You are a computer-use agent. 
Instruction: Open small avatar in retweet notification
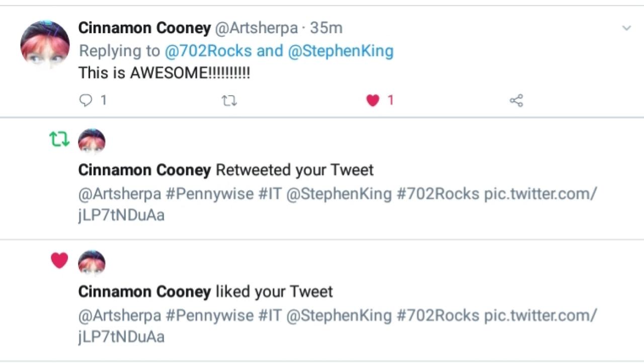click(92, 141)
